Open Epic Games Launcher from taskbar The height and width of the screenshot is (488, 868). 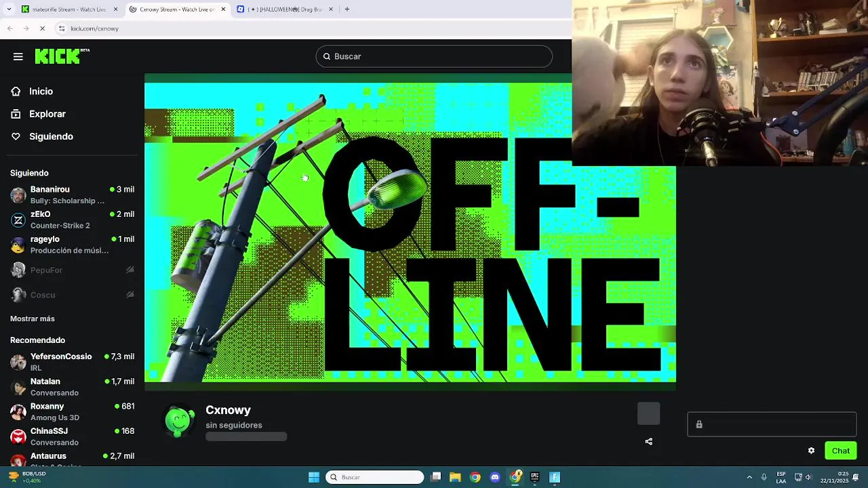535,477
